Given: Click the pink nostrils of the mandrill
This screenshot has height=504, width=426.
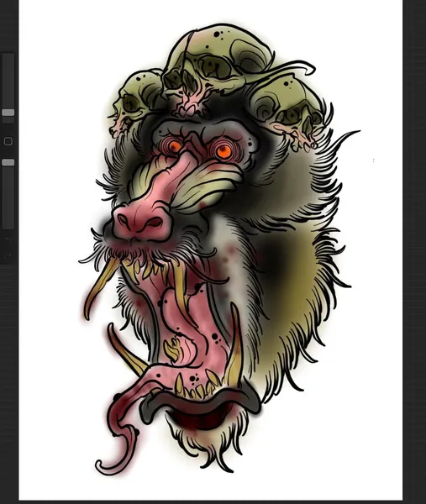Looking at the screenshot, I should (x=141, y=222).
